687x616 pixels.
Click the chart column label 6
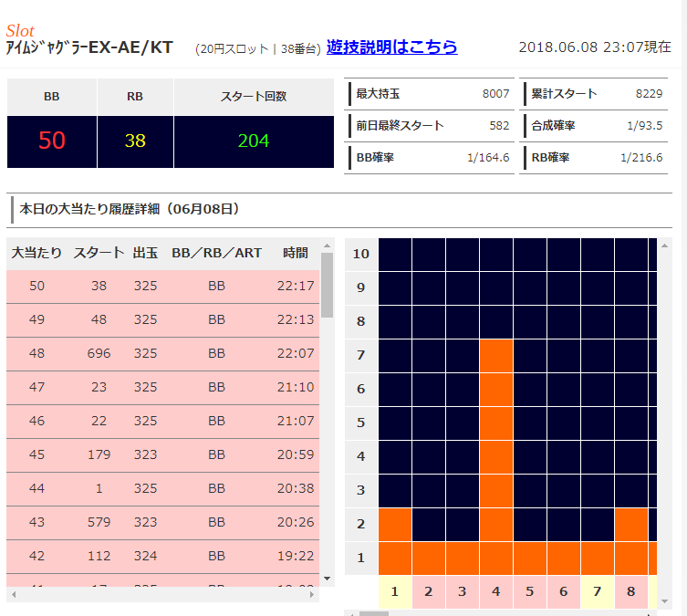tap(564, 592)
